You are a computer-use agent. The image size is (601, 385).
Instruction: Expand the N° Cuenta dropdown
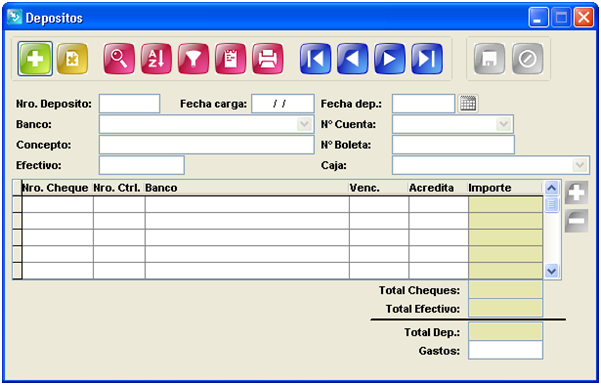[x=504, y=124]
